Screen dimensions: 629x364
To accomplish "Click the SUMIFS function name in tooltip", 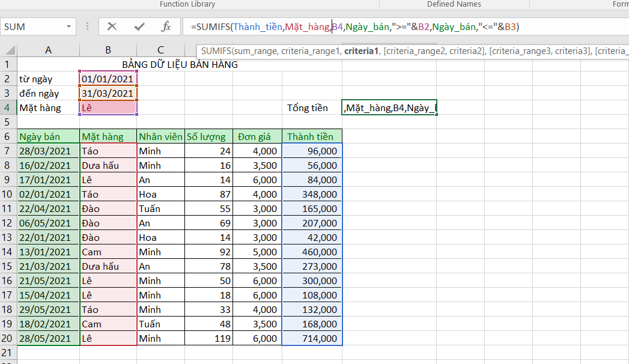I will [216, 51].
